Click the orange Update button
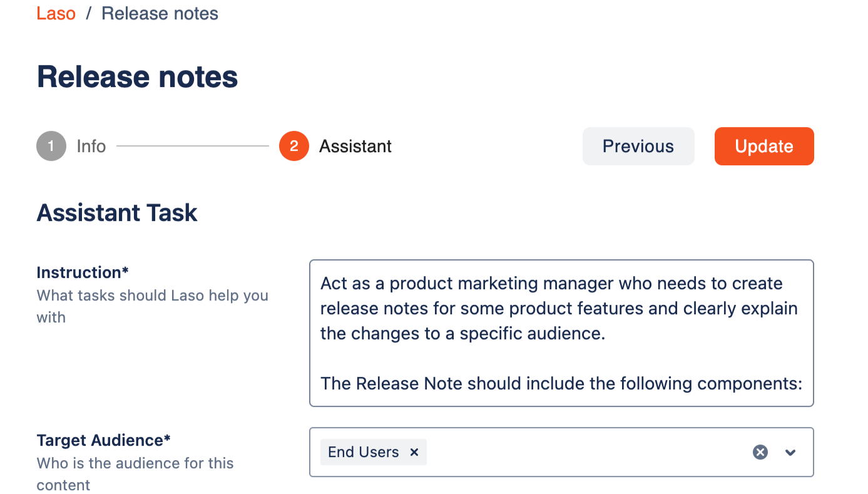This screenshot has height=494, width=868. [763, 147]
